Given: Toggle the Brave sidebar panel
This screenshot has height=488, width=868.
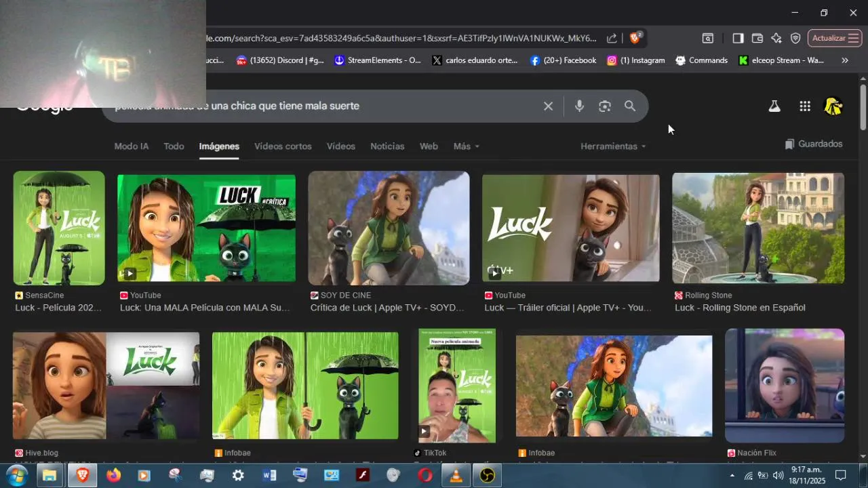Looking at the screenshot, I should [x=738, y=39].
